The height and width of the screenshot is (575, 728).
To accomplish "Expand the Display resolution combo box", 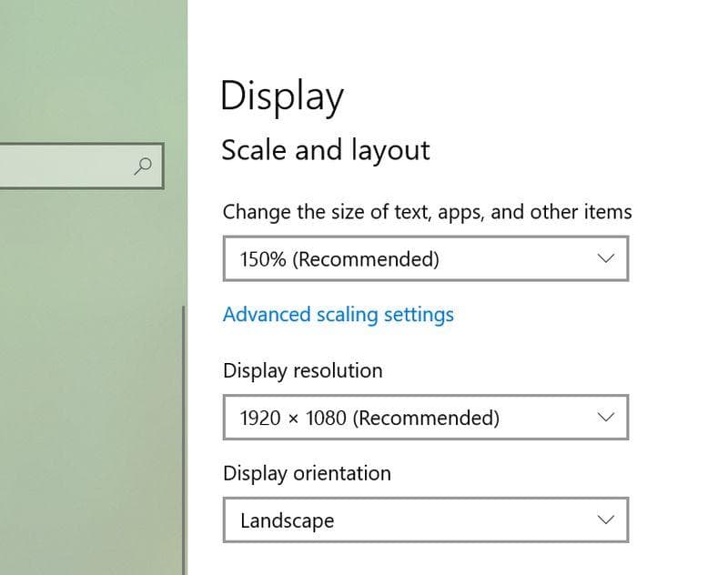I will (425, 418).
